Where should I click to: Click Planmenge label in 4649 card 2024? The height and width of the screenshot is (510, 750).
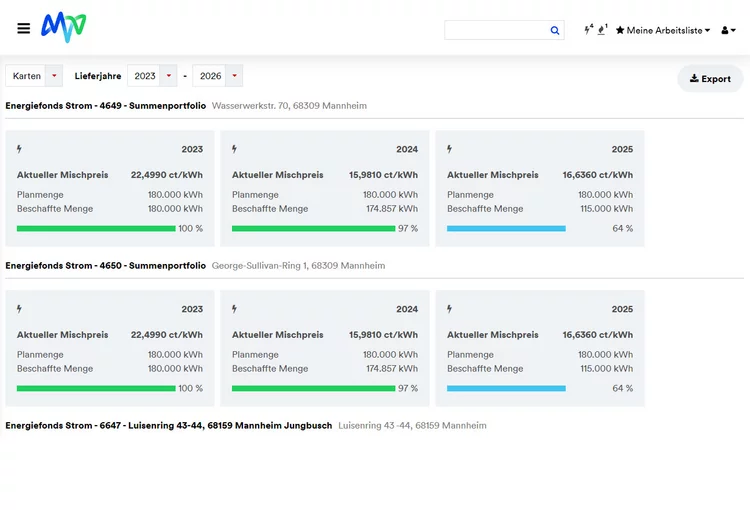[x=255, y=195]
